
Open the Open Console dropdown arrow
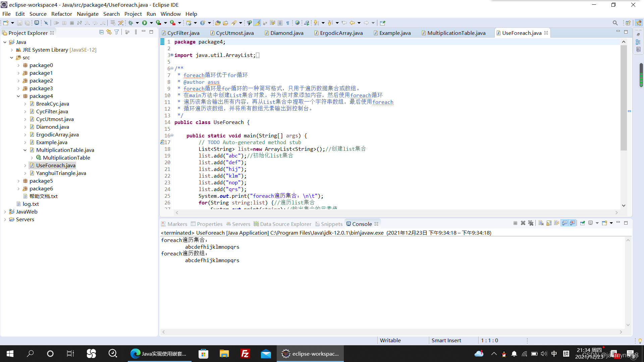tap(611, 223)
